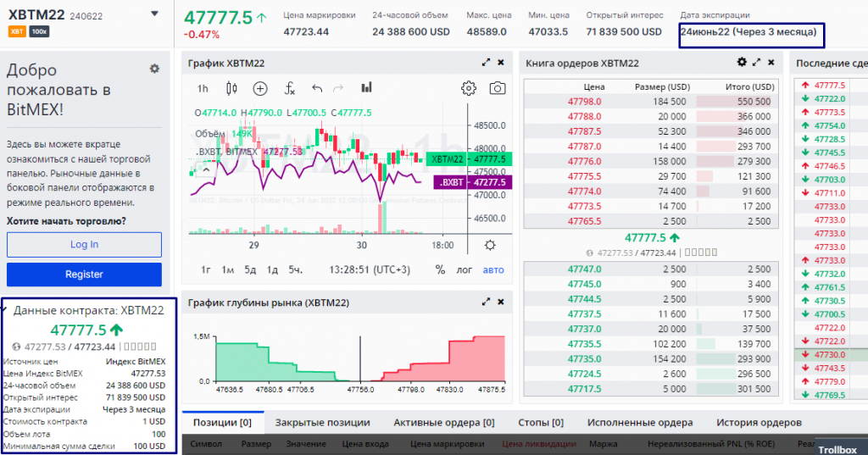Open chart settings gear in chart toolbar
The width and height of the screenshot is (868, 455).
point(468,88)
